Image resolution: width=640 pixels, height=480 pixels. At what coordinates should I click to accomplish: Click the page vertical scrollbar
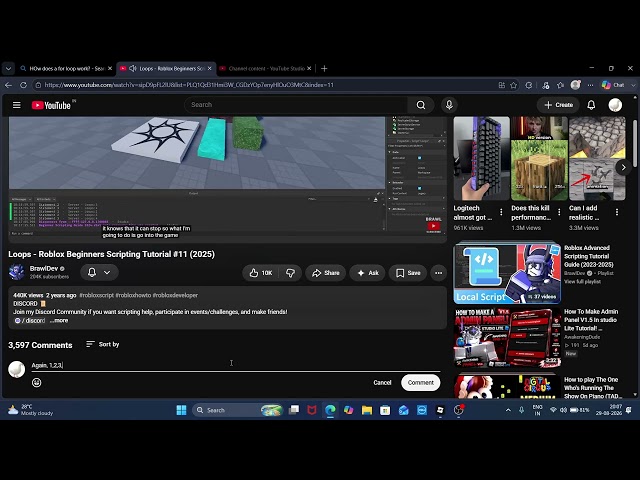(635, 143)
